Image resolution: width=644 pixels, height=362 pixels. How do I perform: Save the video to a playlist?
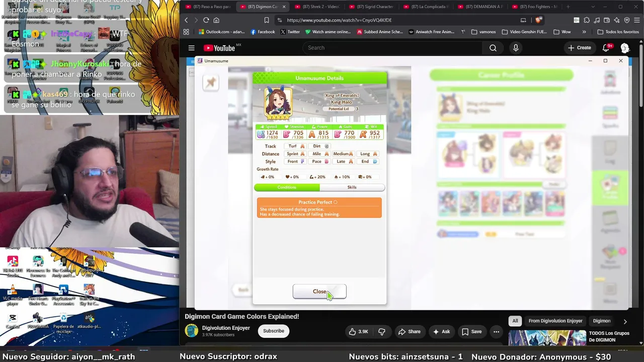point(471,332)
